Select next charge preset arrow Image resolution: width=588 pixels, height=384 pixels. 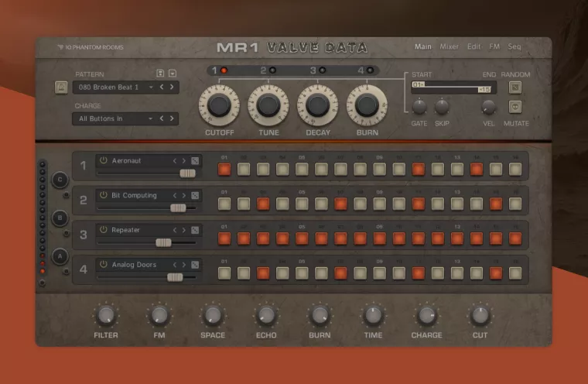coord(172,118)
